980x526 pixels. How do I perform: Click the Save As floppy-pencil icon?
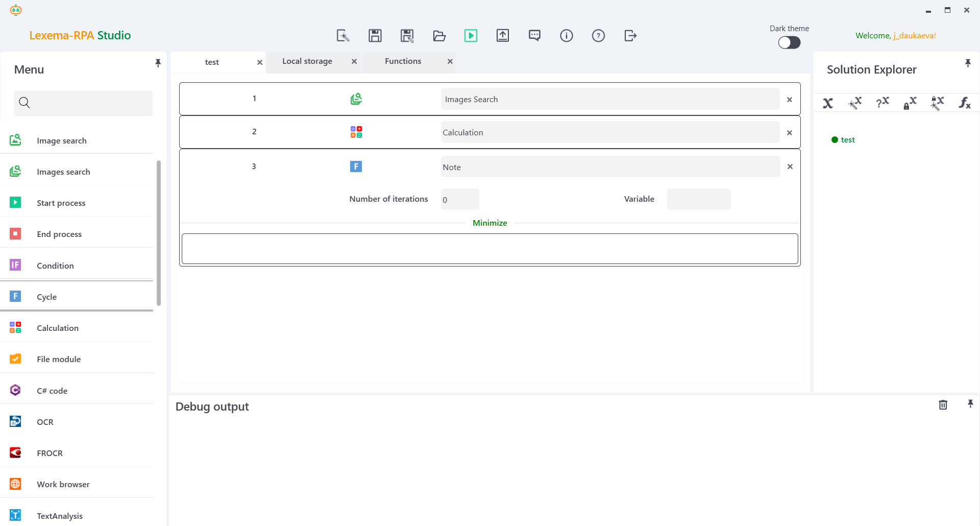[407, 36]
